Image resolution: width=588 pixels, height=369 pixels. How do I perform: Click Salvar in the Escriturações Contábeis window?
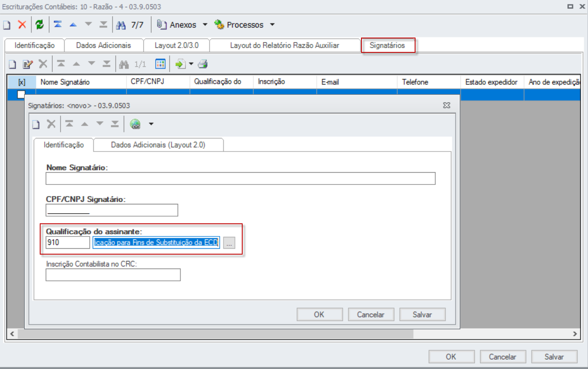[554, 357]
